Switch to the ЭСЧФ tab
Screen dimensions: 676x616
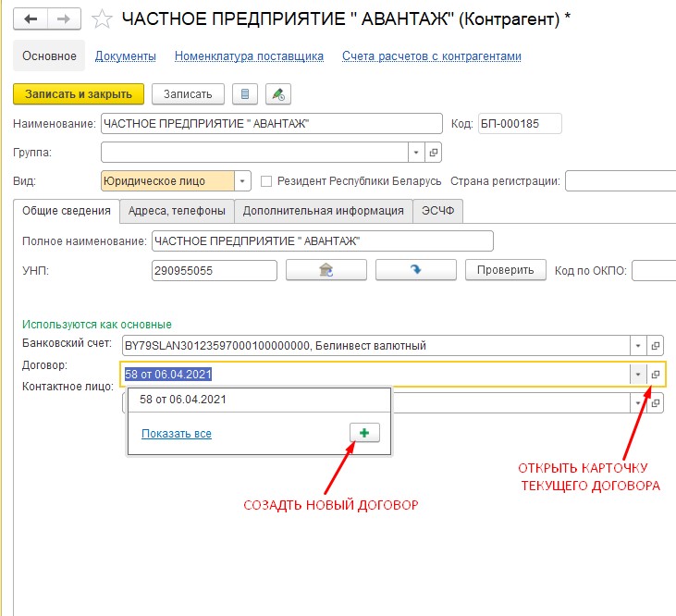(x=438, y=211)
